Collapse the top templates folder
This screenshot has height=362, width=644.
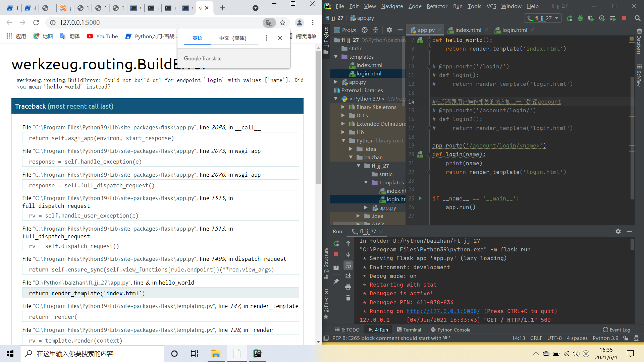[x=336, y=57]
